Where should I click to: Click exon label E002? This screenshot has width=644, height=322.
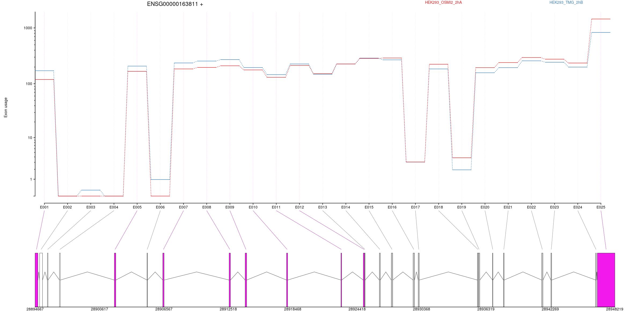[x=67, y=207]
